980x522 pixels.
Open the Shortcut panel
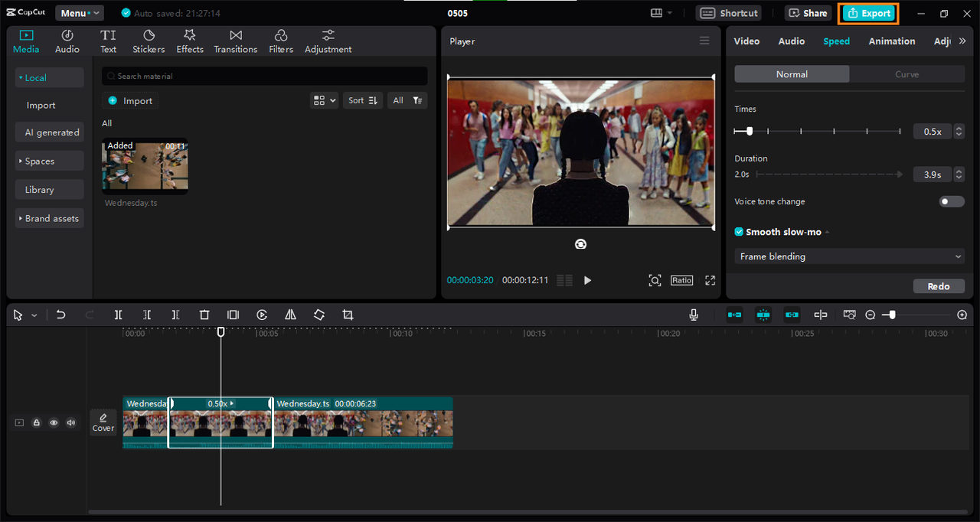point(730,13)
